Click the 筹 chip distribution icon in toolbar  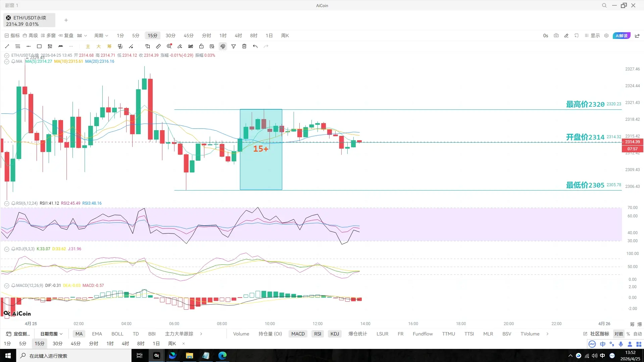[x=109, y=46]
